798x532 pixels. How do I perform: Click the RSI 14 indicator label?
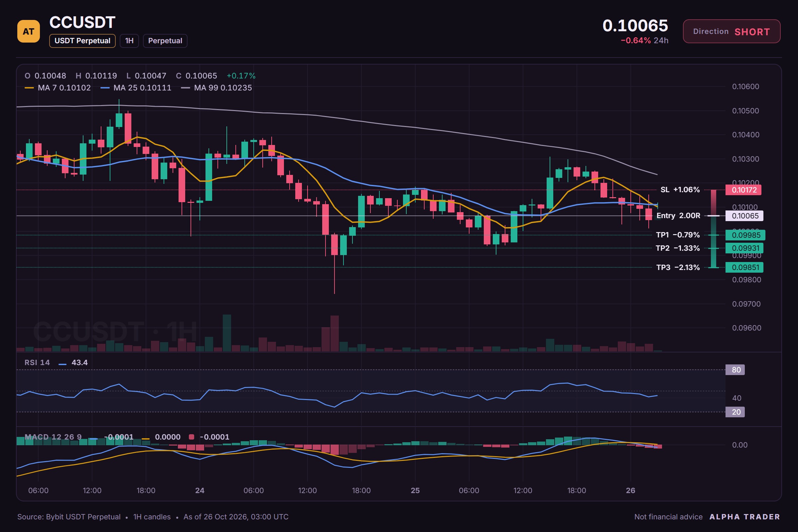pos(37,362)
